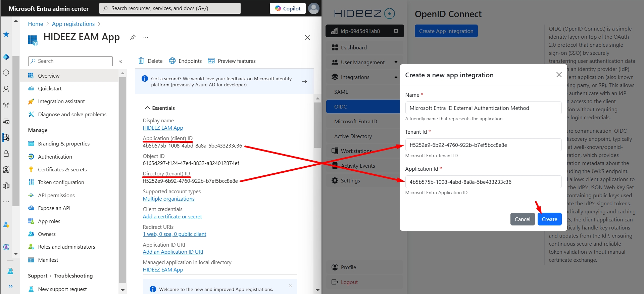
Task: Click the Delete trash icon in the toolbar
Action: pos(141,61)
